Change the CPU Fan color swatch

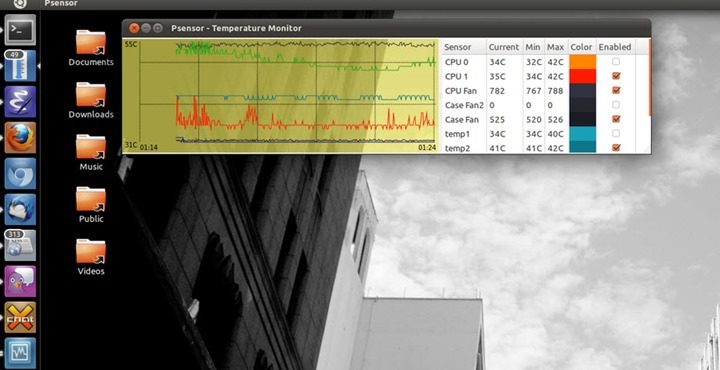tap(582, 90)
